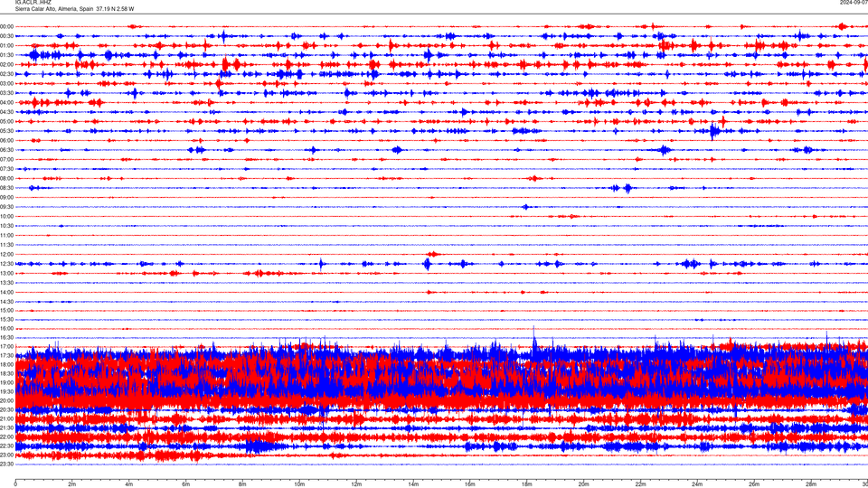
Task: Select the 06:00 row label
Action: pos(6,141)
